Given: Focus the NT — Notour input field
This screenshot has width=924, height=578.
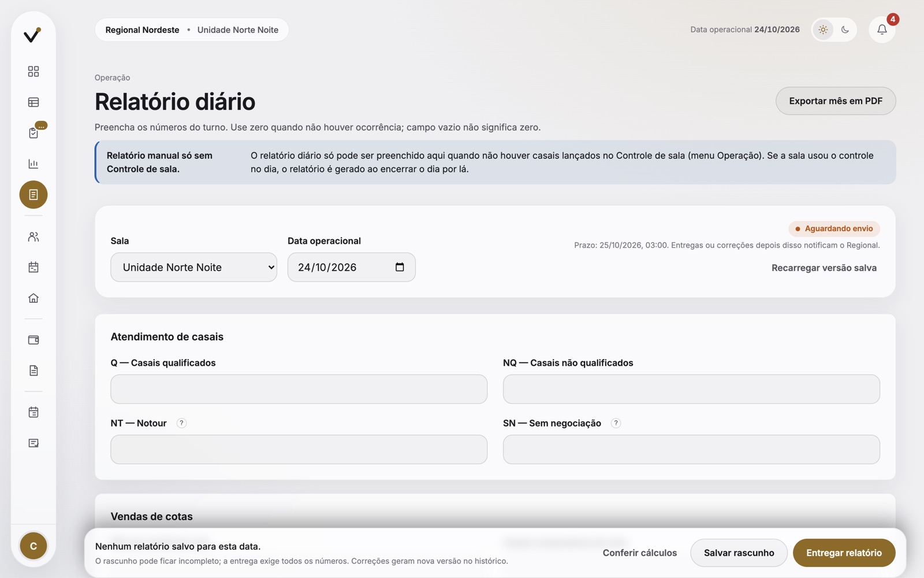Looking at the screenshot, I should (x=299, y=449).
